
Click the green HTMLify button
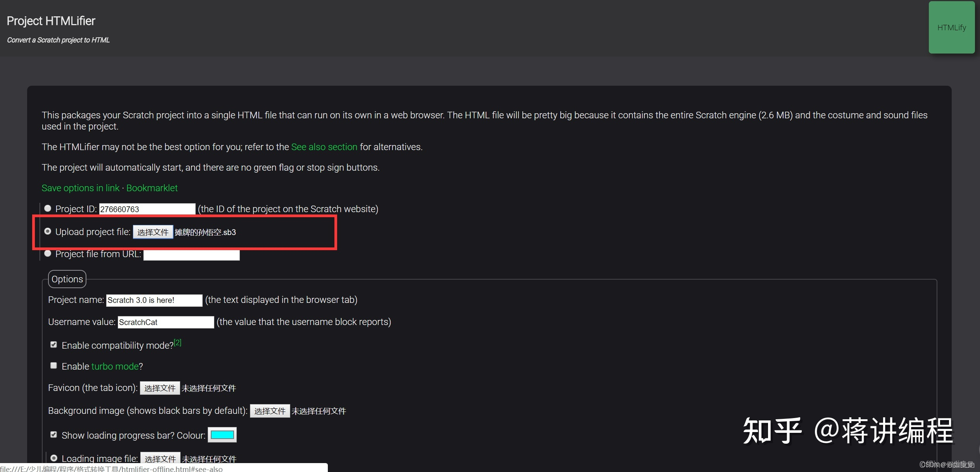click(951, 28)
